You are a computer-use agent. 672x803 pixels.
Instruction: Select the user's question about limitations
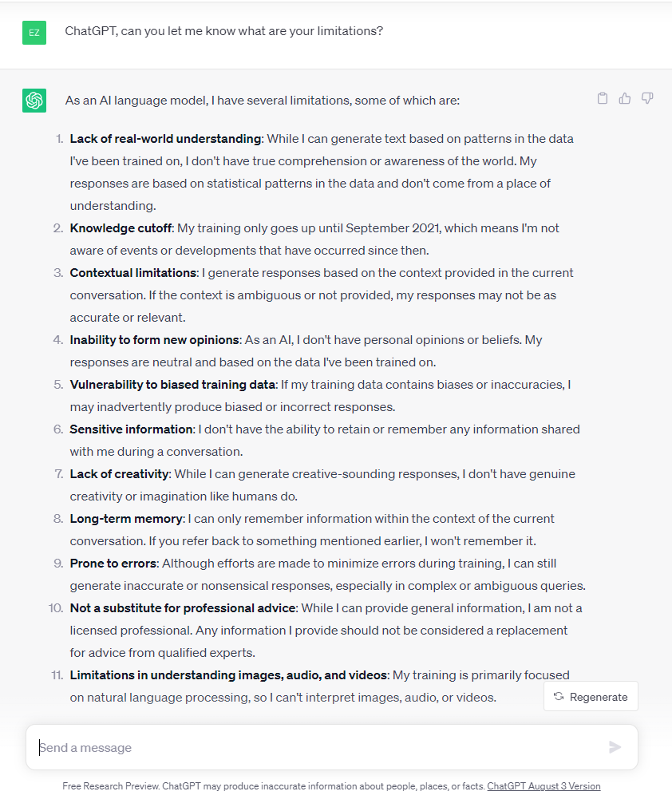click(x=223, y=30)
